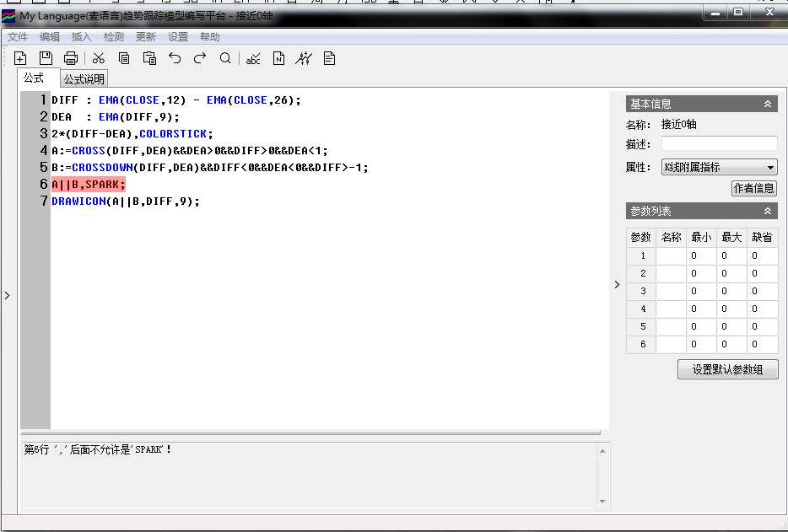This screenshot has width=788, height=532.
Task: Click the candlestick chart toolbar icon
Action: pos(304,58)
